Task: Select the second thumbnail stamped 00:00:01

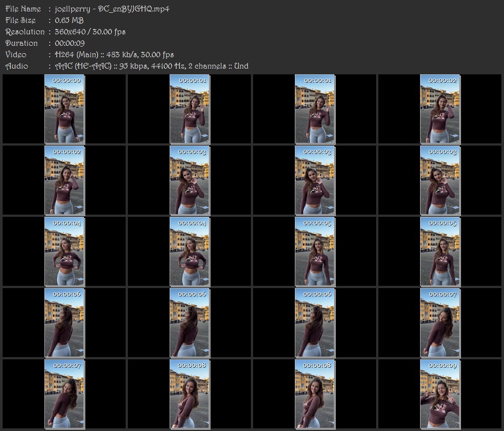Action: (315, 109)
